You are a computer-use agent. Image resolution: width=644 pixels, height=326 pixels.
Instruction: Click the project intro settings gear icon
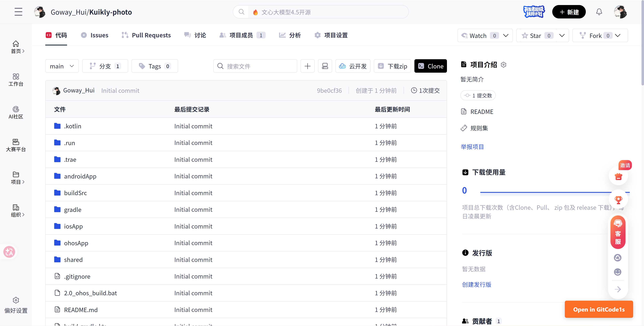tap(503, 65)
